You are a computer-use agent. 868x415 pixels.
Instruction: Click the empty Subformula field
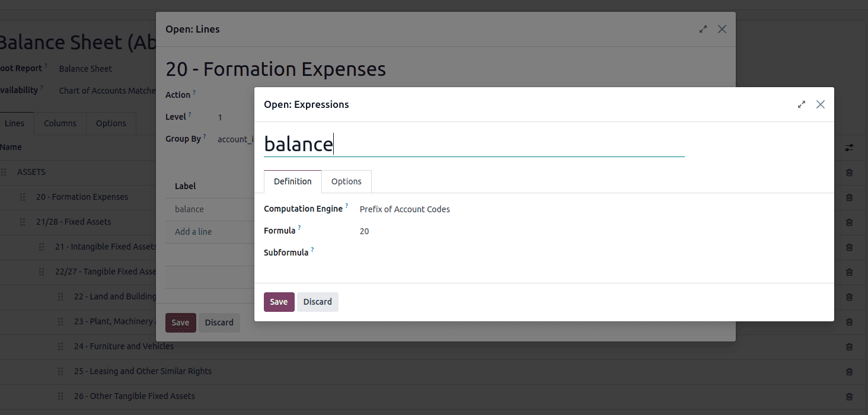click(x=522, y=253)
